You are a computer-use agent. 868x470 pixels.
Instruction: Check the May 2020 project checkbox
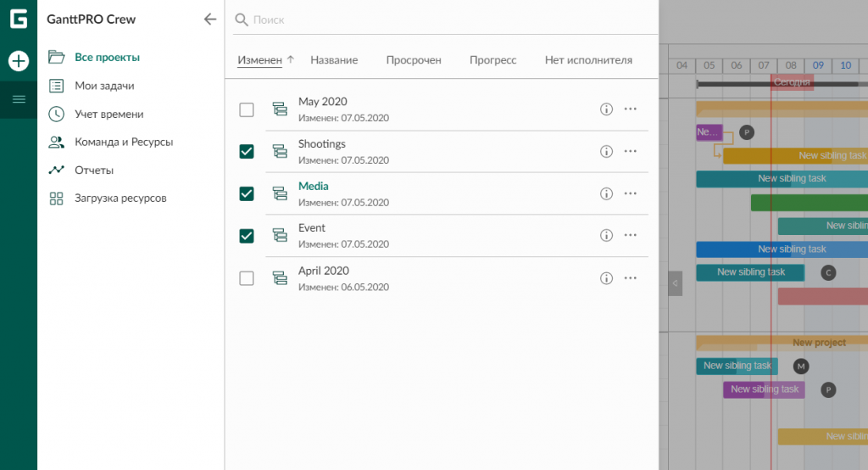pos(247,109)
